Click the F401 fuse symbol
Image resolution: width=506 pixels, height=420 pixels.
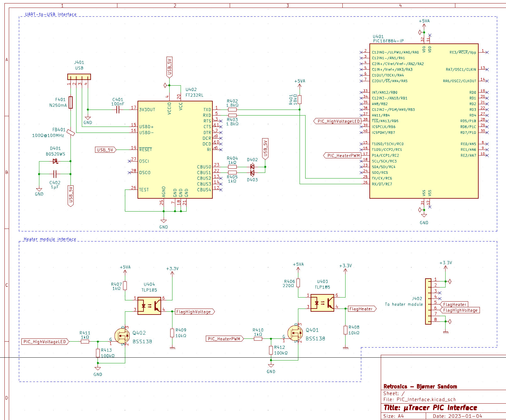(70, 102)
